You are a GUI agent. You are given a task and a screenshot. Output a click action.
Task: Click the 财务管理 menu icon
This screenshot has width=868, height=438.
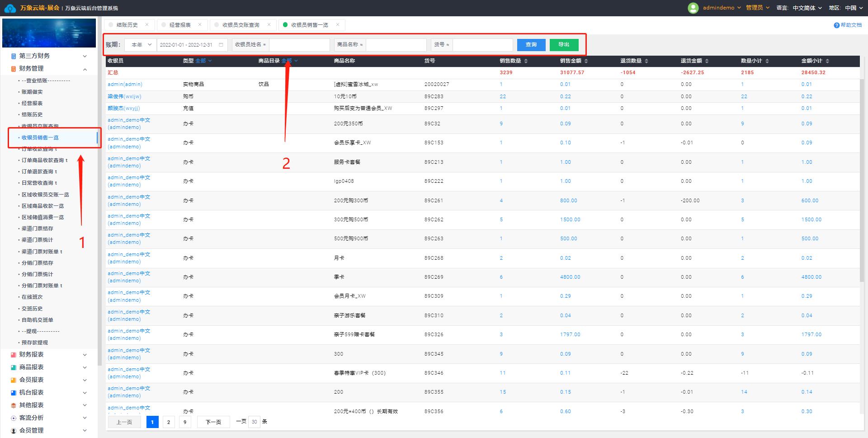(x=14, y=69)
